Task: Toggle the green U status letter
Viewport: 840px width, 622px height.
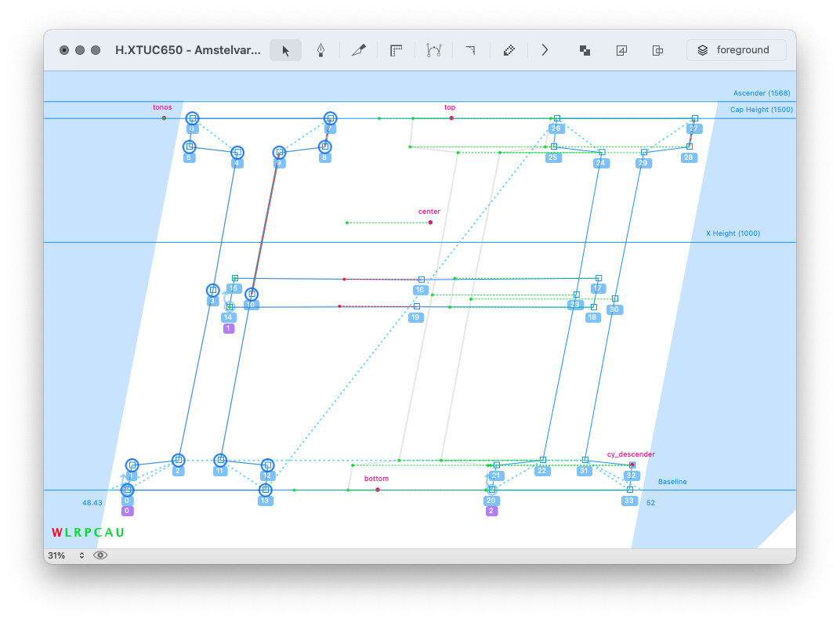Action: click(x=120, y=533)
